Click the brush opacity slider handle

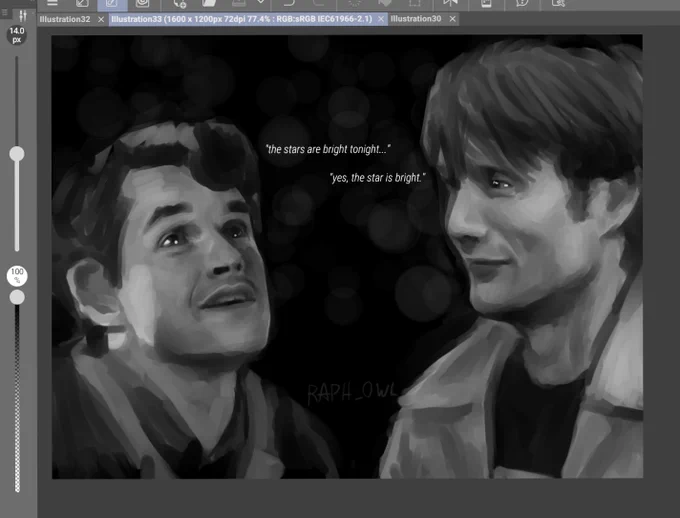pos(17,297)
